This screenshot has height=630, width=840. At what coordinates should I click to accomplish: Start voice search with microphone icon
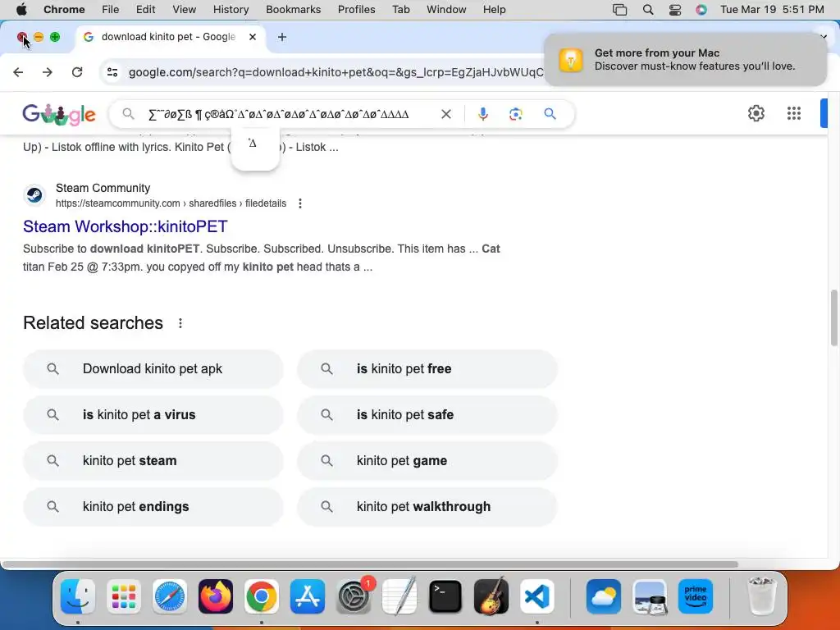pos(482,113)
